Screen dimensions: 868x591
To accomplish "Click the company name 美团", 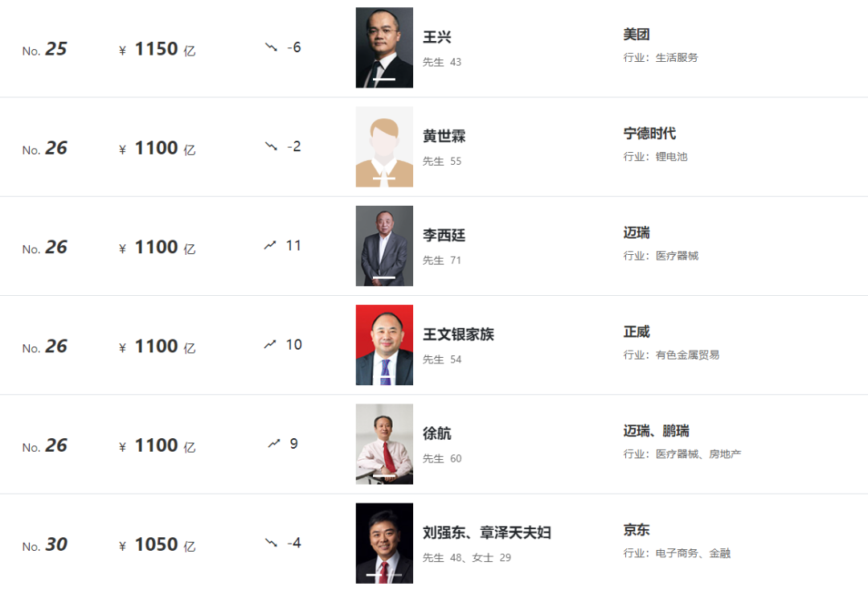I will [x=637, y=35].
